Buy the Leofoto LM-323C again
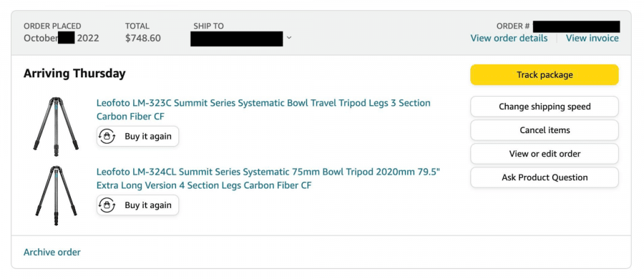644x279 pixels. pyautogui.click(x=137, y=137)
